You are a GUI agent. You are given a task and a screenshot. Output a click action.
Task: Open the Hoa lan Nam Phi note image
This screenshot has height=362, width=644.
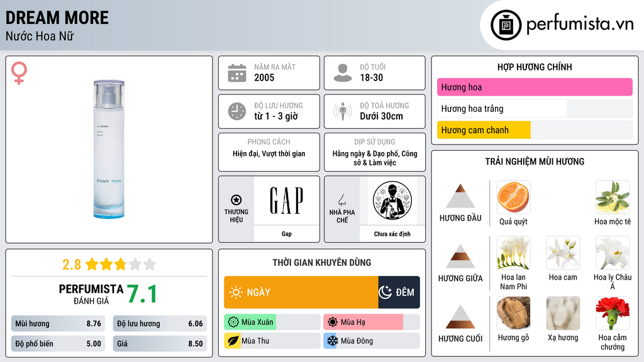[513, 253]
